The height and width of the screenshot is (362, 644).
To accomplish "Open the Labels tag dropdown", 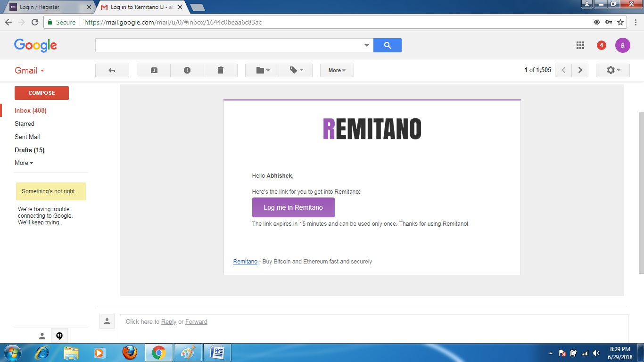I will 296,70.
